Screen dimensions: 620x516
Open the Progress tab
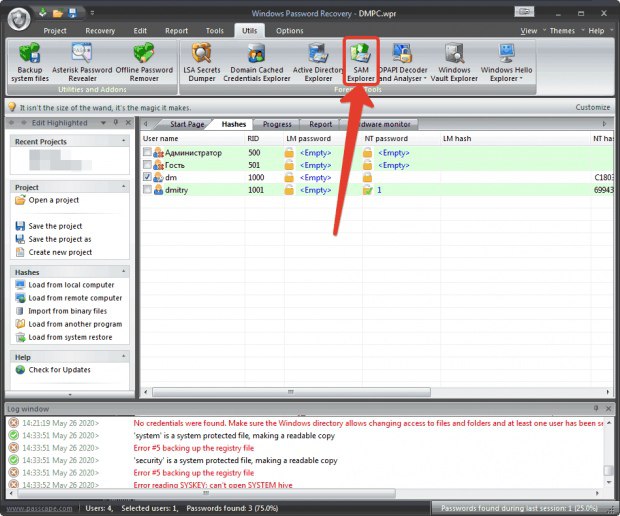coord(277,124)
